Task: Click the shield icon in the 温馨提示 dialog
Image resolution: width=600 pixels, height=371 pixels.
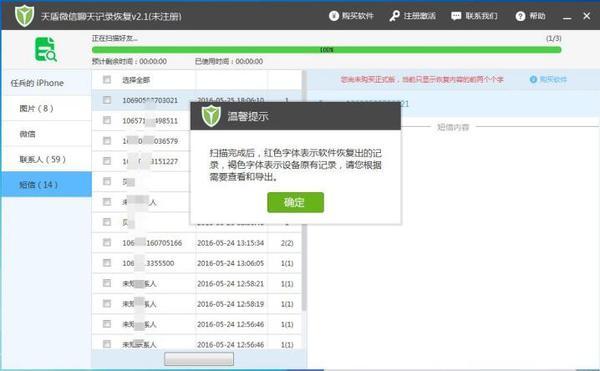Action: 211,116
